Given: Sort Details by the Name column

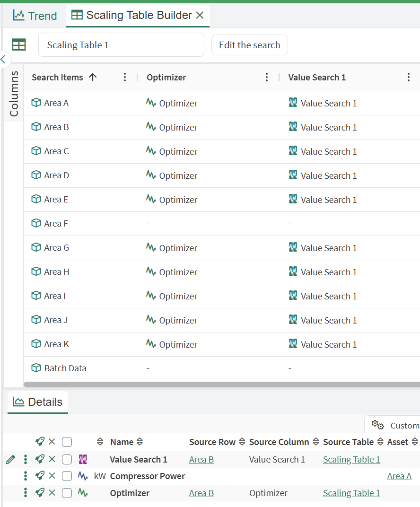Looking at the screenshot, I should click(126, 442).
